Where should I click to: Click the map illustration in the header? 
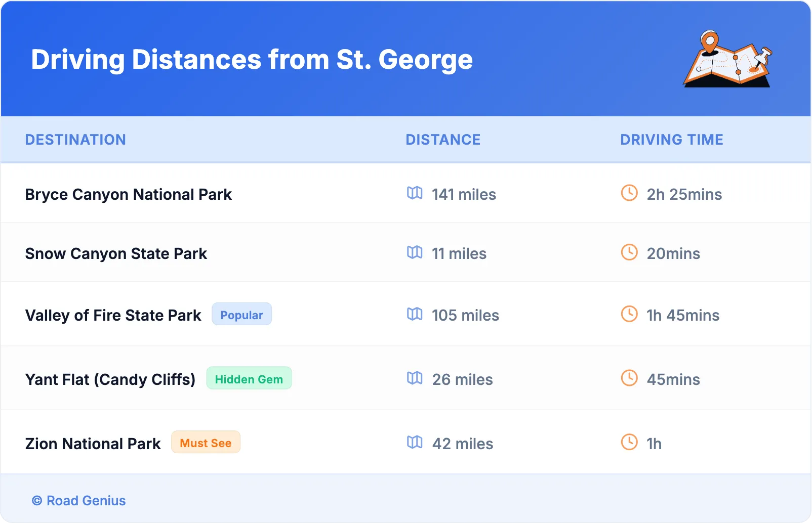(x=727, y=59)
